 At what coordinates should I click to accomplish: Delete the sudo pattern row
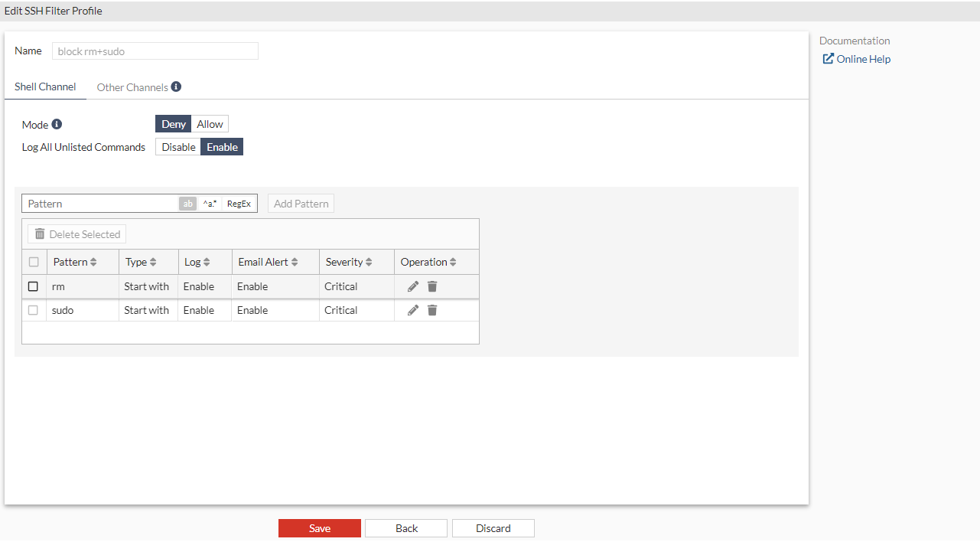click(432, 310)
